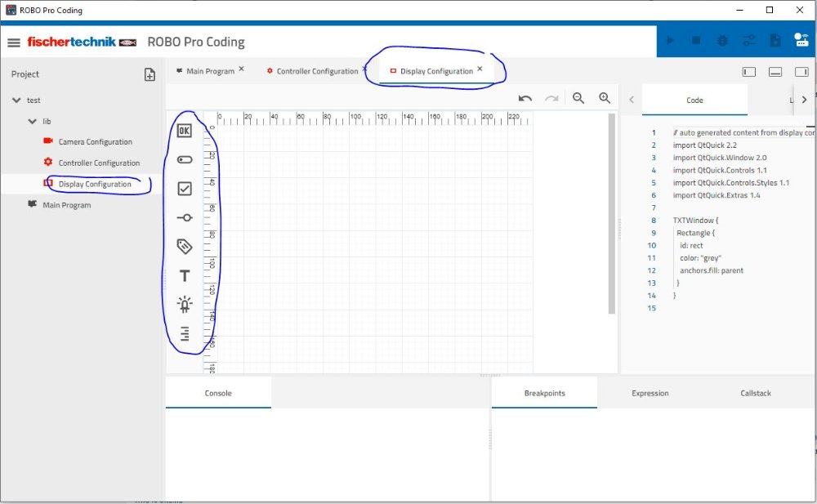The width and height of the screenshot is (817, 504).
Task: Click code line "import QtQuick 2.2"
Action: click(704, 145)
